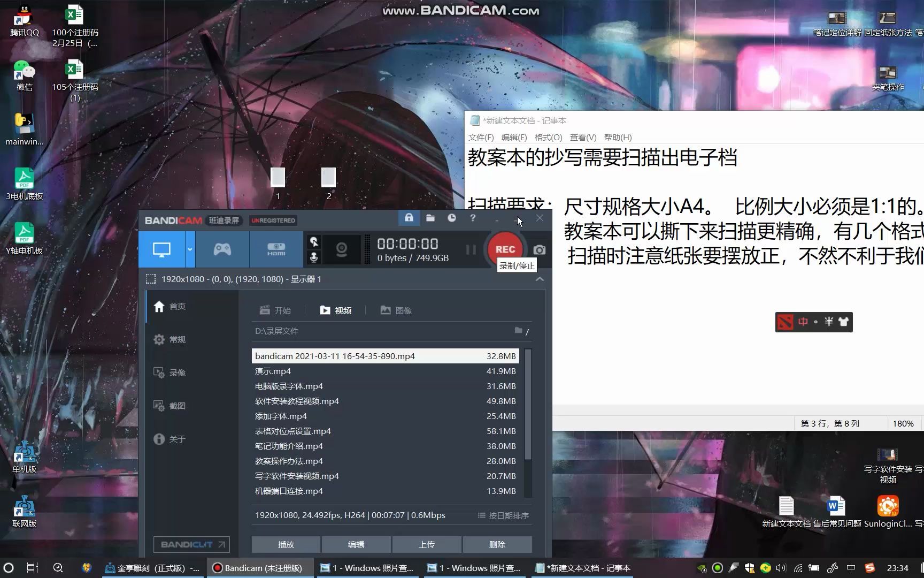Switch to 图像 tab in Bandicam home
924x578 pixels.
click(396, 310)
